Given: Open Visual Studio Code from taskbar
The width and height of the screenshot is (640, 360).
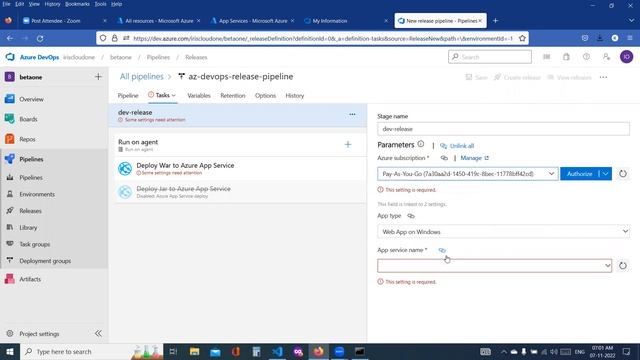Looking at the screenshot, I should (277, 351).
